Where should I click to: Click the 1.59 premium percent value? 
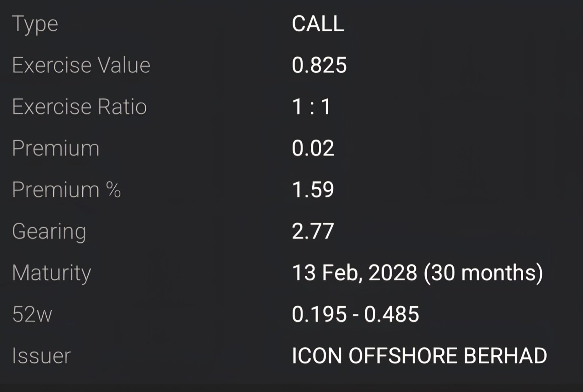(x=313, y=190)
